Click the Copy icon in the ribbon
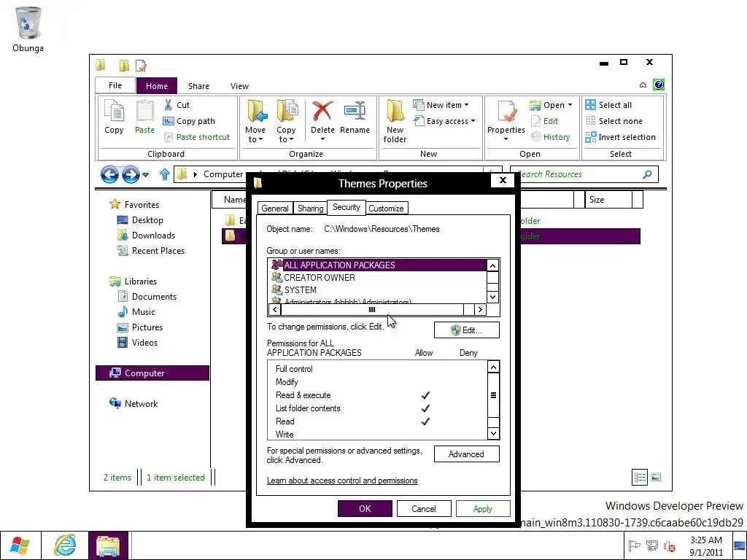The height and width of the screenshot is (560, 747). [x=114, y=117]
